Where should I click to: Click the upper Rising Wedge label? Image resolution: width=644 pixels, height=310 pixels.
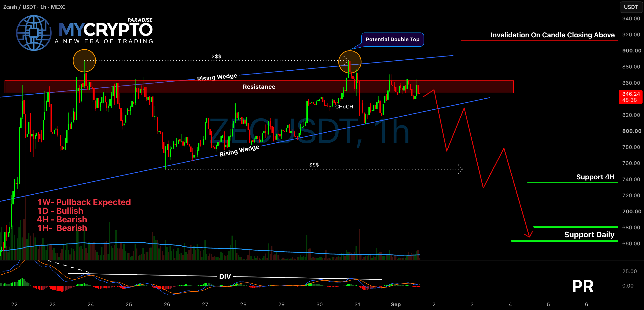[x=217, y=77]
